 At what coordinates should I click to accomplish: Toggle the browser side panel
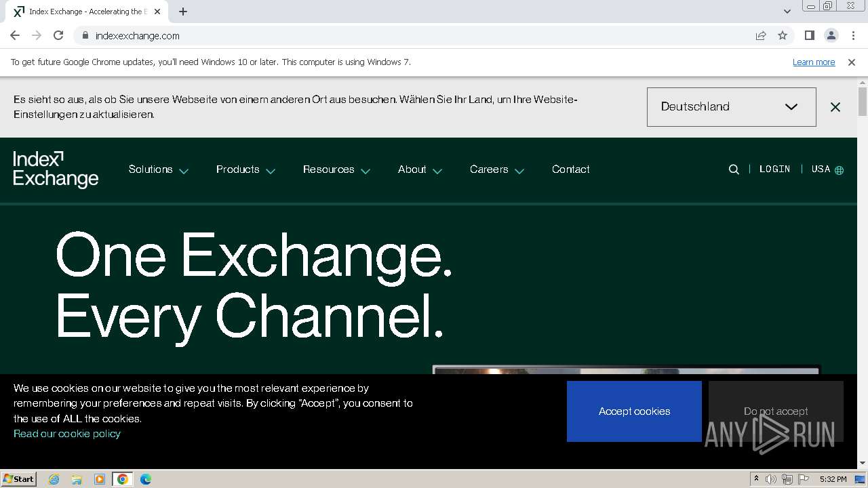809,36
